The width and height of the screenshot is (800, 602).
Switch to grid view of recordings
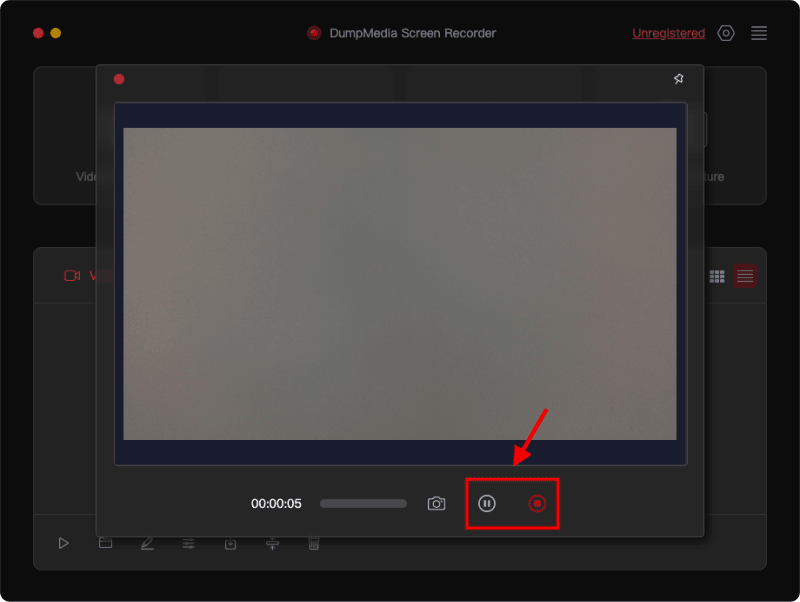tap(717, 276)
